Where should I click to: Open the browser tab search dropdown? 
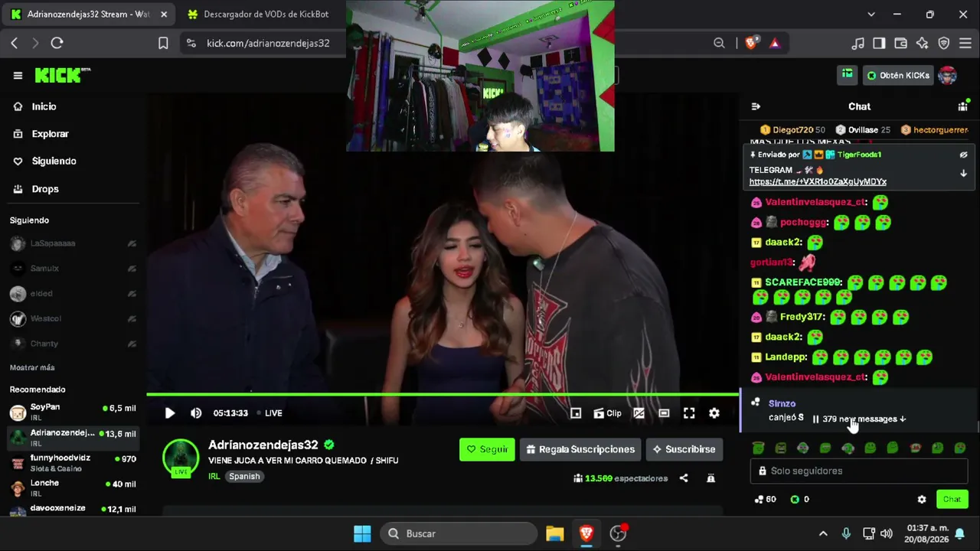coord(871,14)
